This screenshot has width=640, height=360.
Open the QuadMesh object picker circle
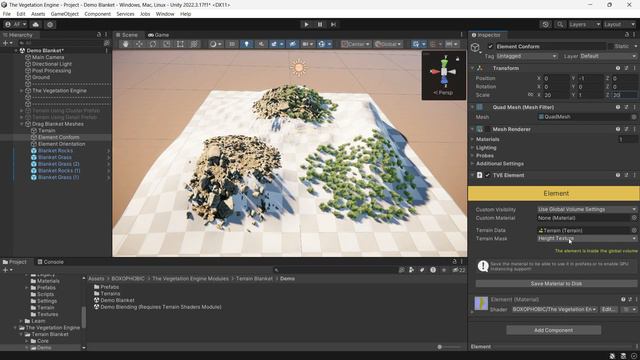tap(634, 117)
